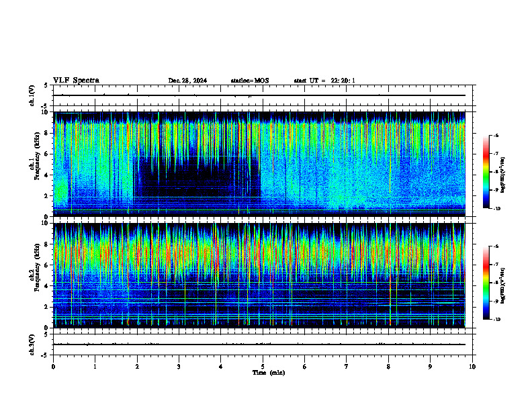Click time axis tick label "3"
The height and width of the screenshot is (411, 532).
179,367
